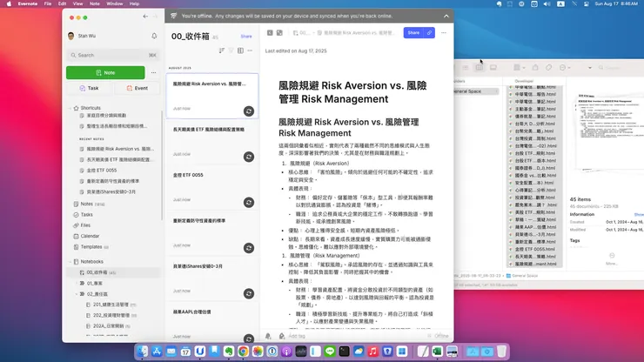Open the Note menu
Image resolution: width=644 pixels, height=362 pixels.
(x=95, y=3)
